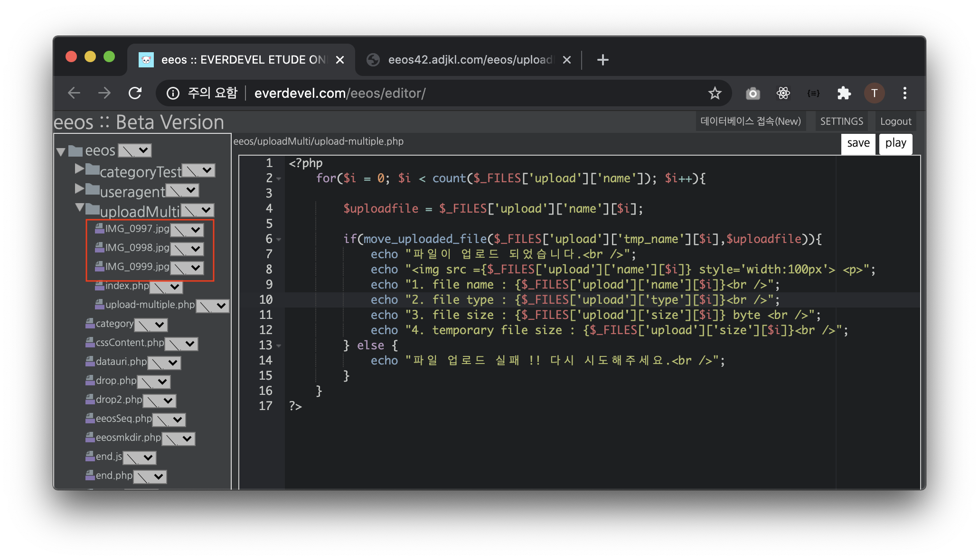
Task: Click line 10 in the code editor
Action: point(602,300)
